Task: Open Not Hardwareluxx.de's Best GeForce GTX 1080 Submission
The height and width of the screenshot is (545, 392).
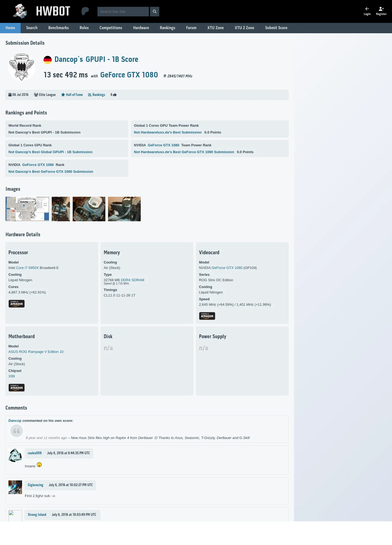Action: click(184, 152)
